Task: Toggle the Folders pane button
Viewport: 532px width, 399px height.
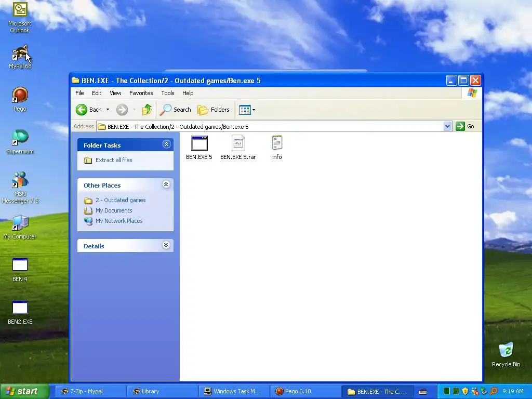Action: (x=214, y=110)
